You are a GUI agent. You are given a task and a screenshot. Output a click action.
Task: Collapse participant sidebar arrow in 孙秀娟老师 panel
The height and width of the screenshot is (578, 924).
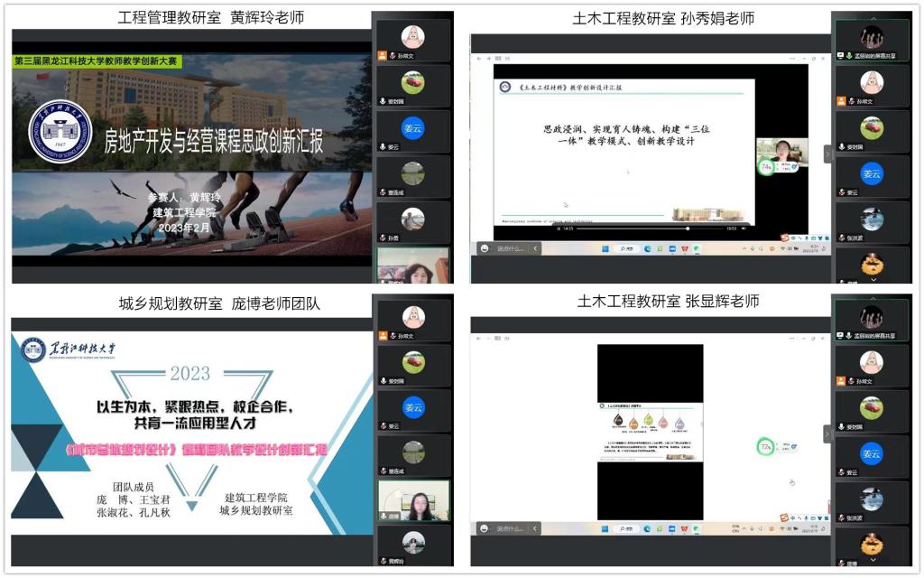pyautogui.click(x=827, y=154)
